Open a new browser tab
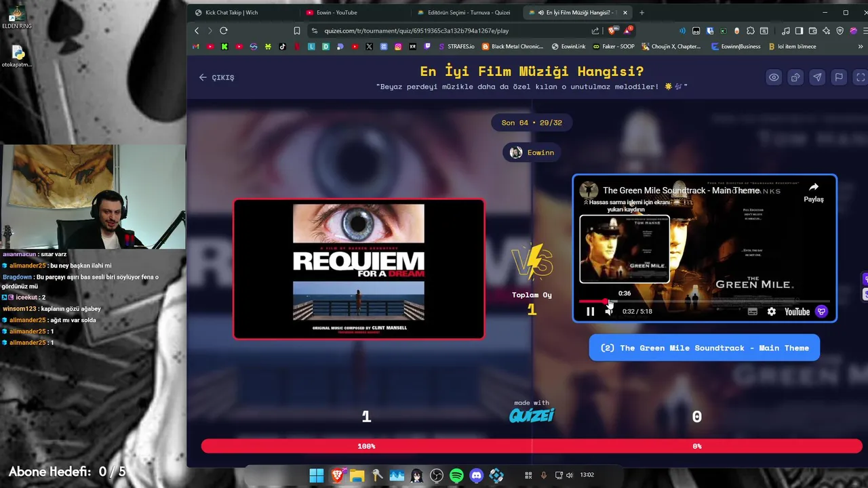Screen dimensions: 868x488 (642, 12)
